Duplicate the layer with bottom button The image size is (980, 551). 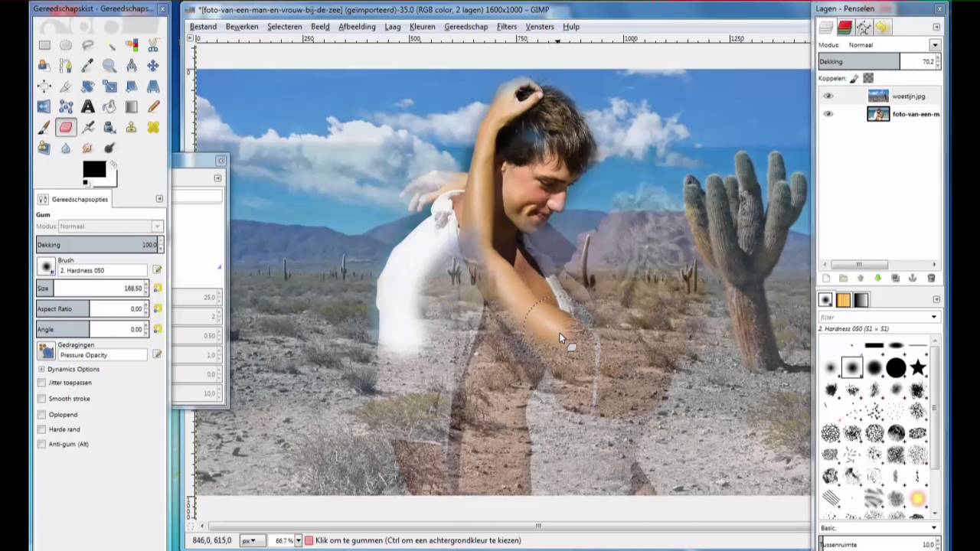(x=895, y=279)
